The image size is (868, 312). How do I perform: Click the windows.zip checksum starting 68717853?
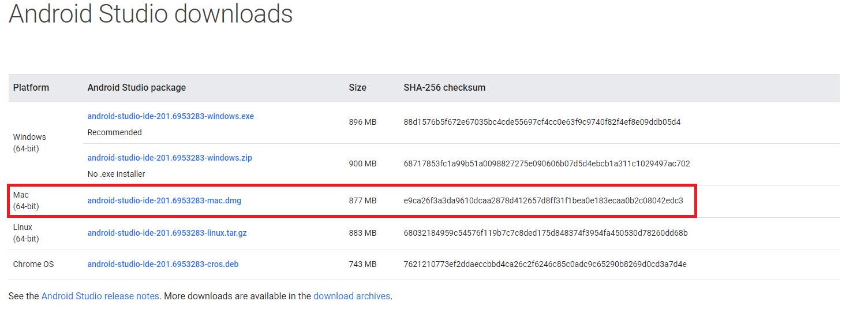(x=547, y=164)
